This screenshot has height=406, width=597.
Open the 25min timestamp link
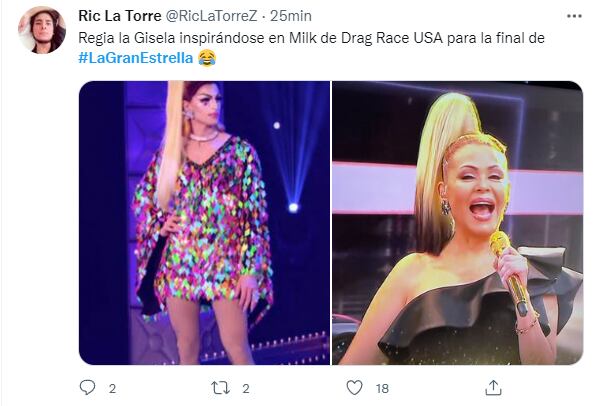pyautogui.click(x=291, y=16)
